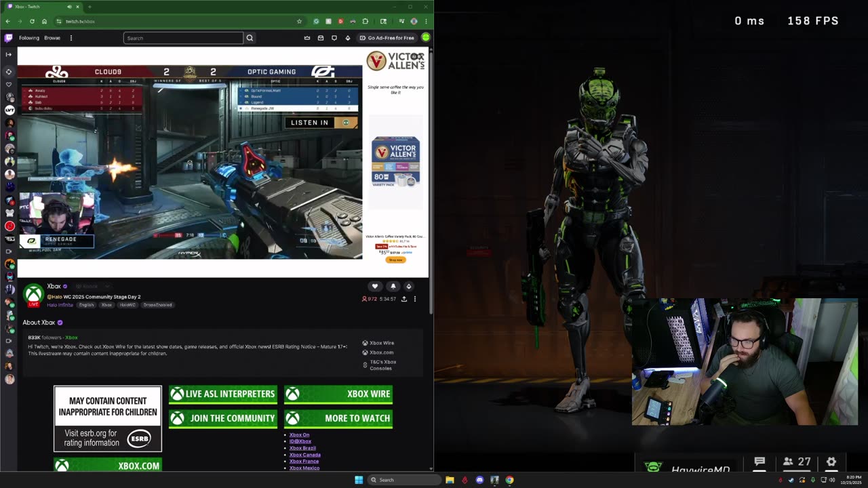
Task: Follow Xbox with the heart button
Action: pos(374,286)
